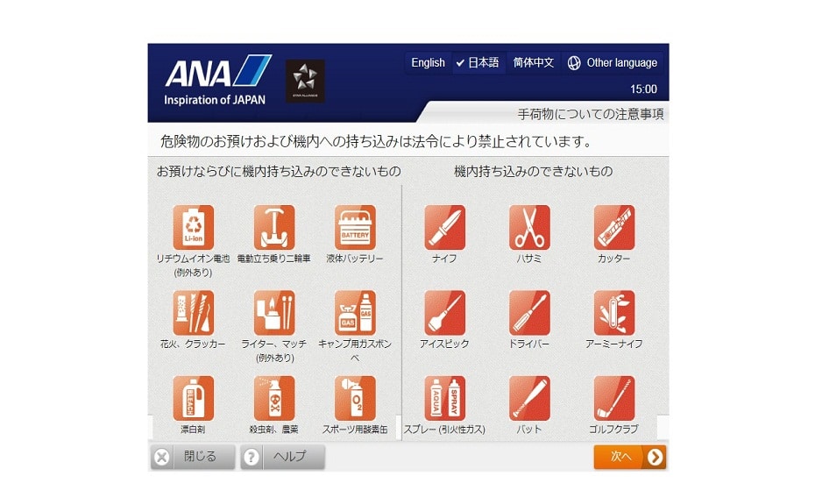The height and width of the screenshot is (504, 815).
Task: Click the お預けならびに機内持ち込みのできないもの heading
Action: (280, 171)
